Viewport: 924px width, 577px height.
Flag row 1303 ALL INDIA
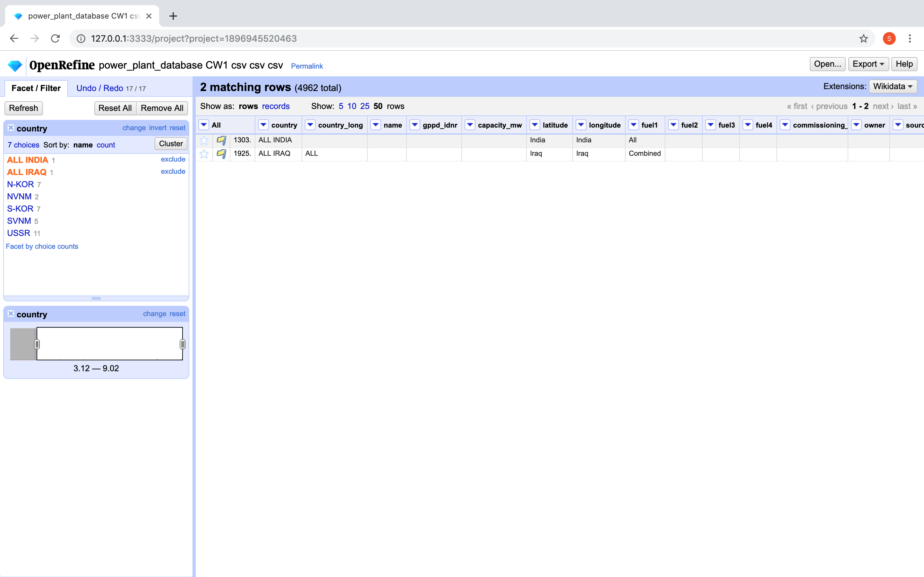click(221, 140)
